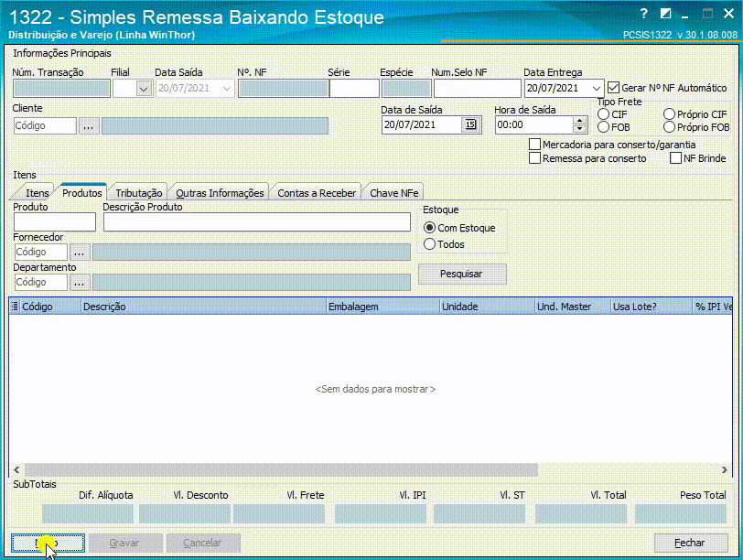Open the Data Saída date dropdown

pos(227,89)
